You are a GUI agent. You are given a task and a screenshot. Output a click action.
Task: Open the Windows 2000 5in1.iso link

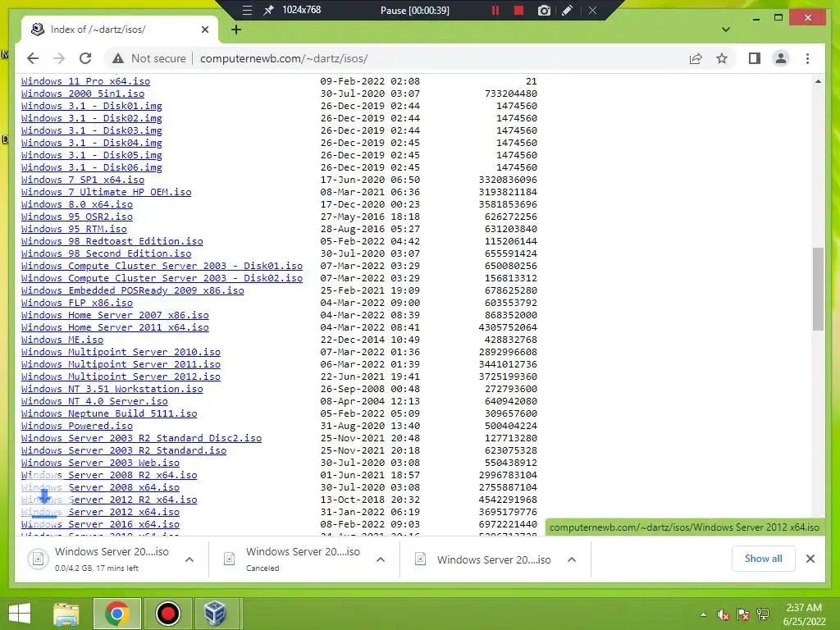pyautogui.click(x=83, y=94)
